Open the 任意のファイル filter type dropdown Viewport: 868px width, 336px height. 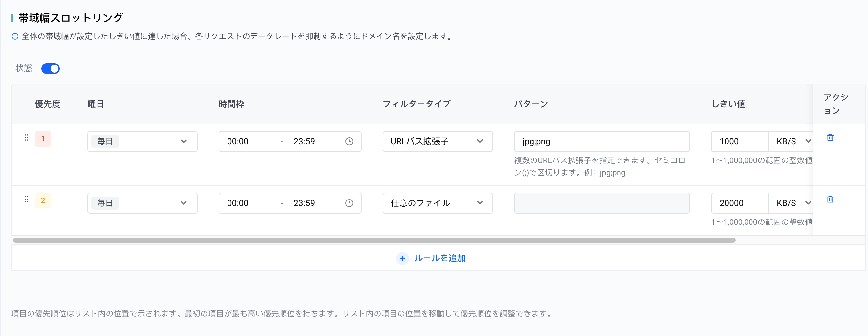[x=438, y=203]
